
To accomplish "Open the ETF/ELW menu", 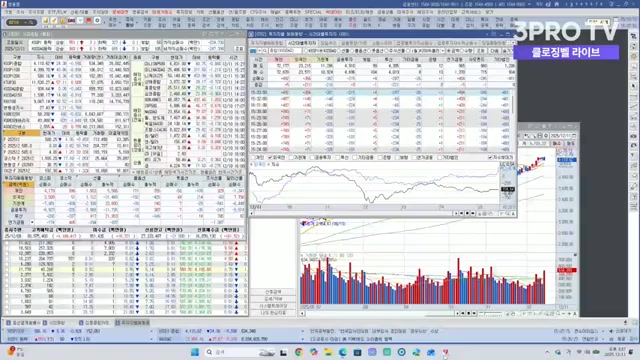I will coord(57,12).
